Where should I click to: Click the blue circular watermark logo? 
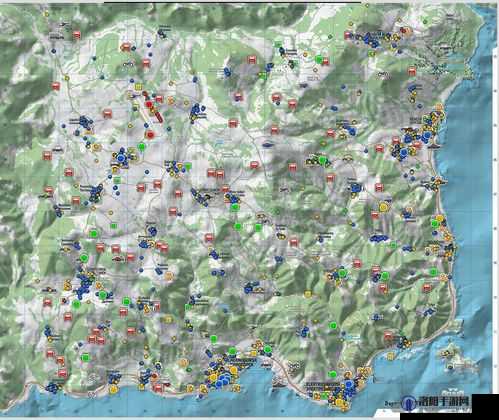[409, 403]
